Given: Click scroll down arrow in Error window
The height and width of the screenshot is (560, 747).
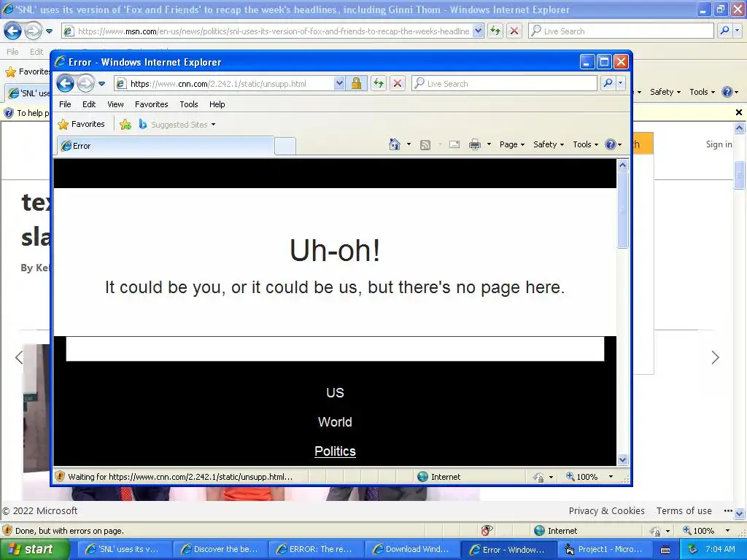Looking at the screenshot, I should click(x=623, y=459).
